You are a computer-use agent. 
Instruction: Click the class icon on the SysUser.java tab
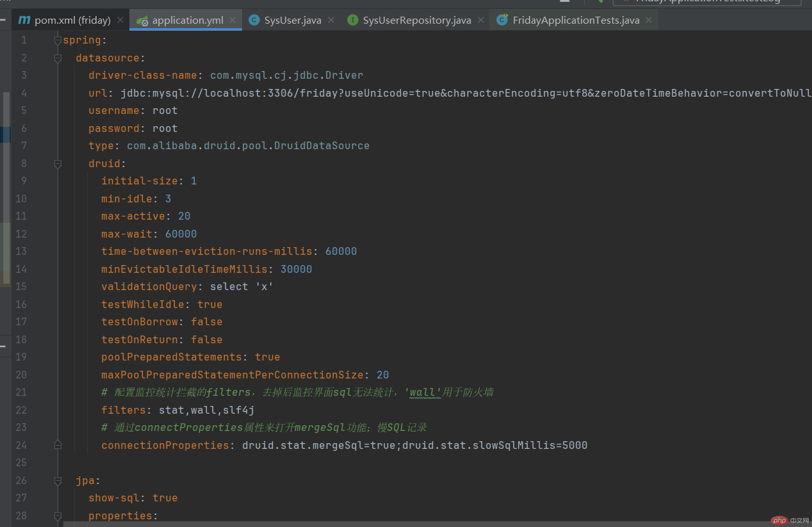point(254,20)
